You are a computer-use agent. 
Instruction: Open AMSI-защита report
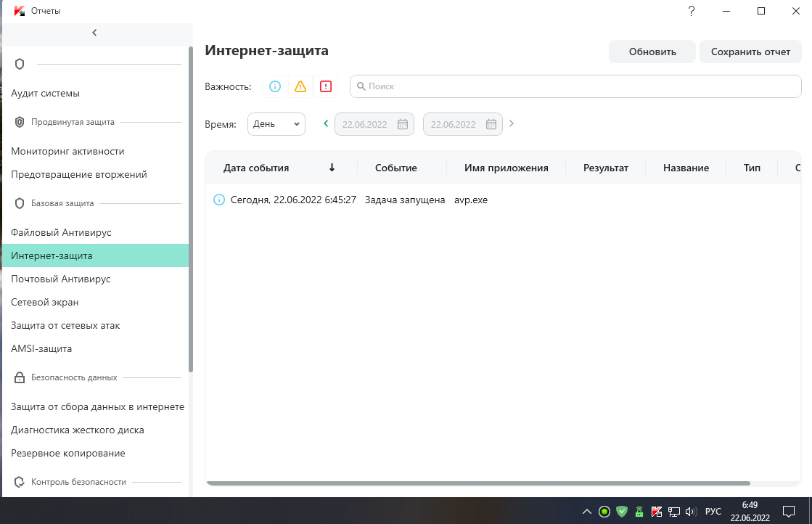click(41, 348)
